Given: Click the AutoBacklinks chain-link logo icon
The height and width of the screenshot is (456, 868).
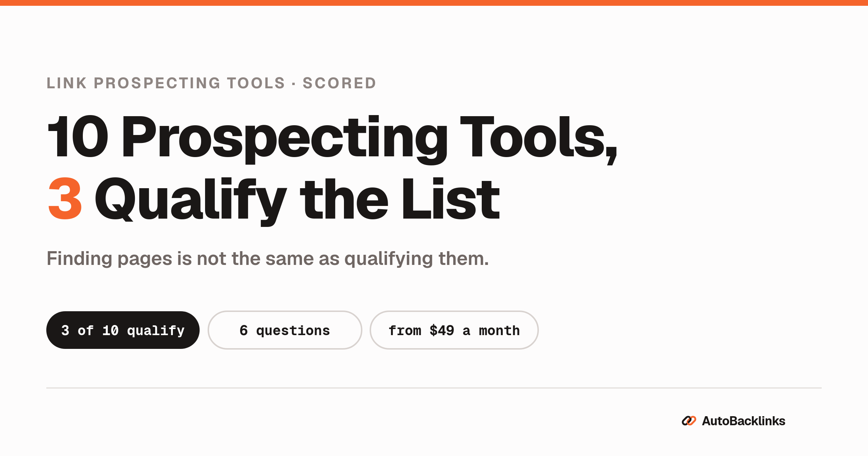Looking at the screenshot, I should click(x=689, y=421).
